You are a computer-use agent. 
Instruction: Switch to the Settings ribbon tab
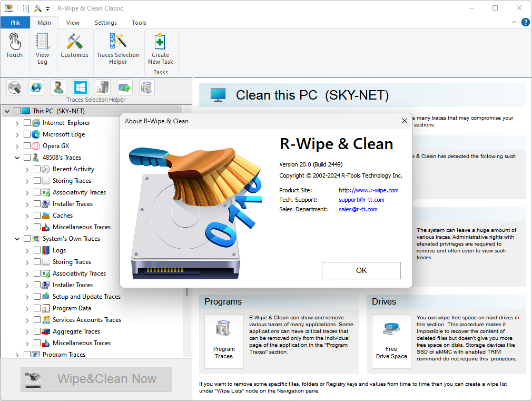coord(105,23)
